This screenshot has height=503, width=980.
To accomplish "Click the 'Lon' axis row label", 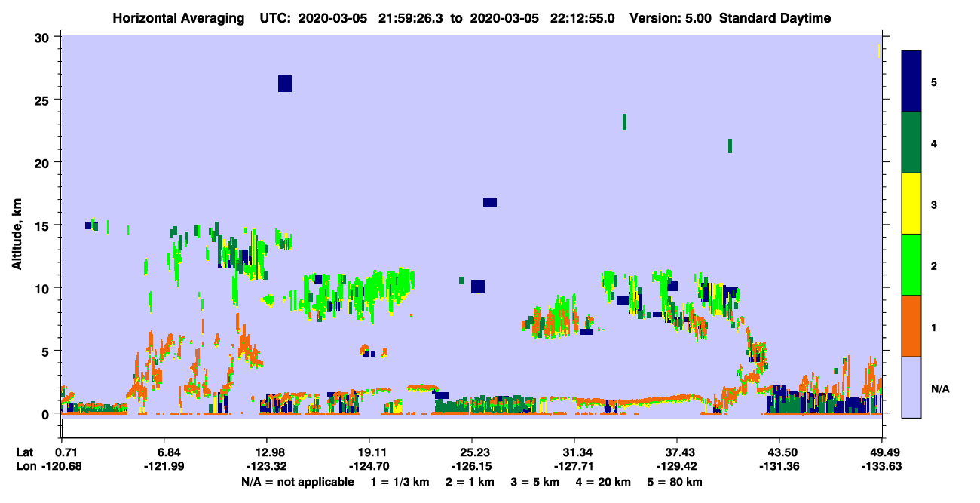I will tap(25, 466).
